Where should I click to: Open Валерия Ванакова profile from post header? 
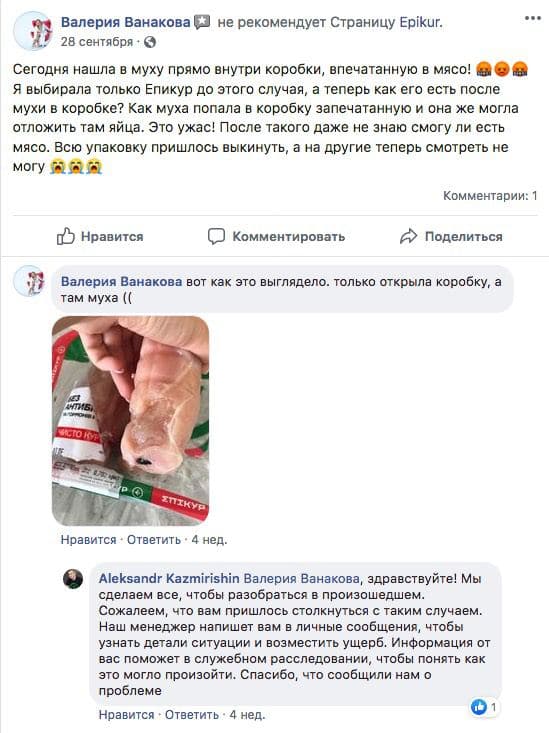[125, 22]
